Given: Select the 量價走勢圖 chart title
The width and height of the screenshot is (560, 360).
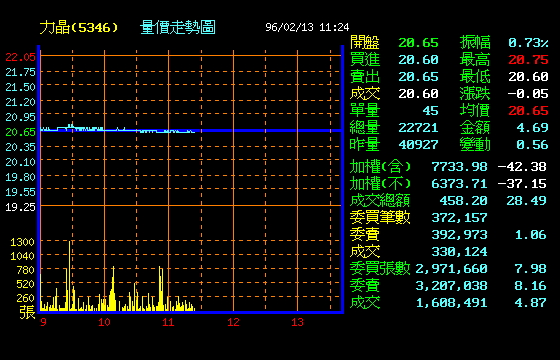Looking at the screenshot, I should click(x=178, y=28).
